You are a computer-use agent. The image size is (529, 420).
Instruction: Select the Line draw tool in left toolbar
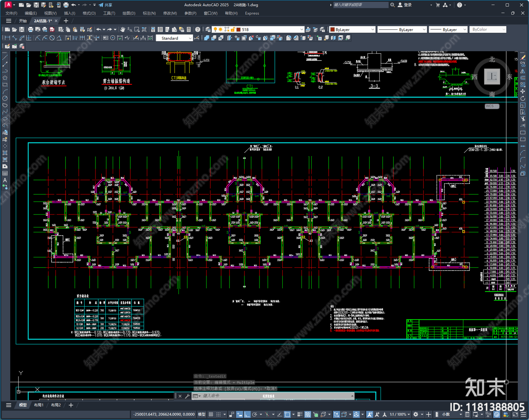pos(5,58)
